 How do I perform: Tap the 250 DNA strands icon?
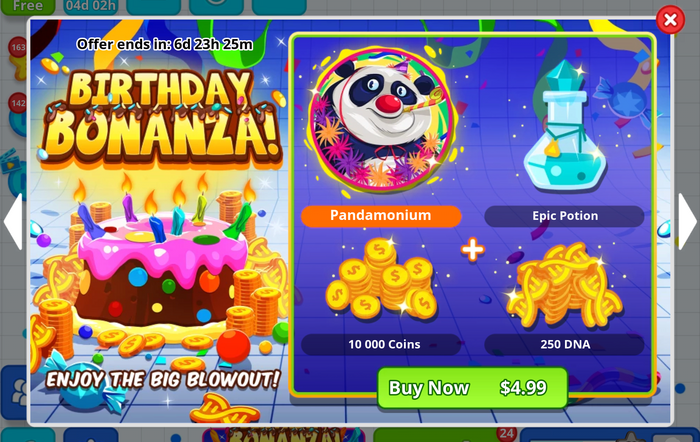564,286
